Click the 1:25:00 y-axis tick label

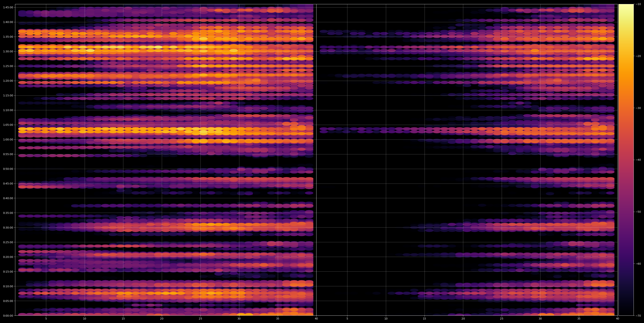click(x=8, y=66)
